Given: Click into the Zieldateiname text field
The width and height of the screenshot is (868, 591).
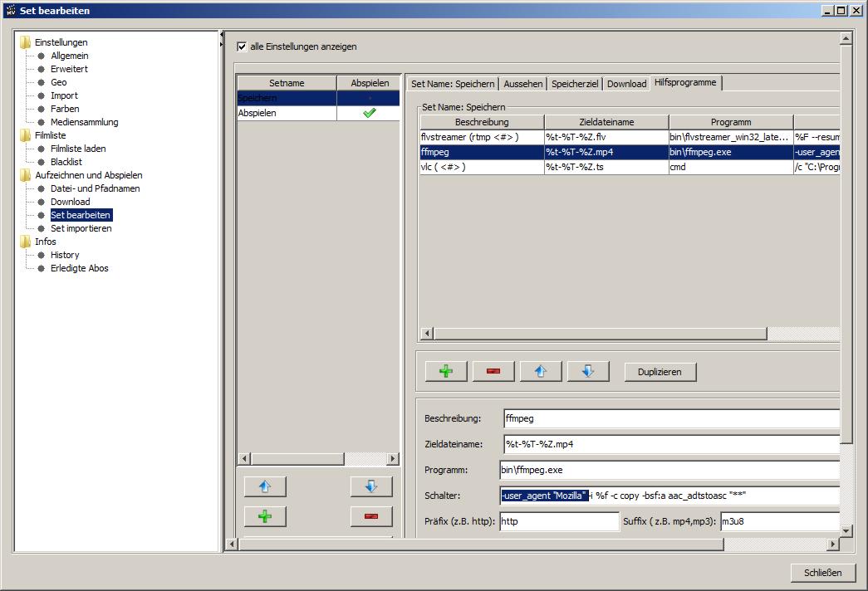Looking at the screenshot, I should coord(671,444).
